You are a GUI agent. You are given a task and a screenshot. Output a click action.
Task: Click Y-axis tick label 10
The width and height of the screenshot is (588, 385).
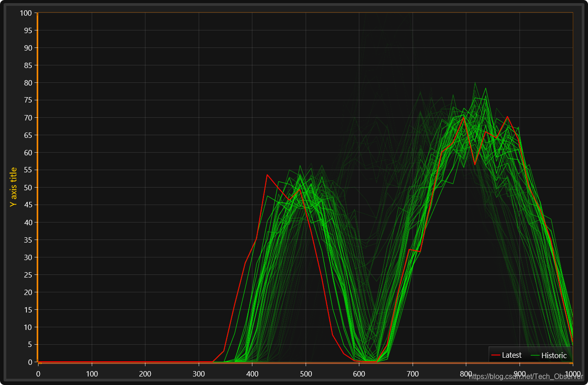[x=28, y=327]
